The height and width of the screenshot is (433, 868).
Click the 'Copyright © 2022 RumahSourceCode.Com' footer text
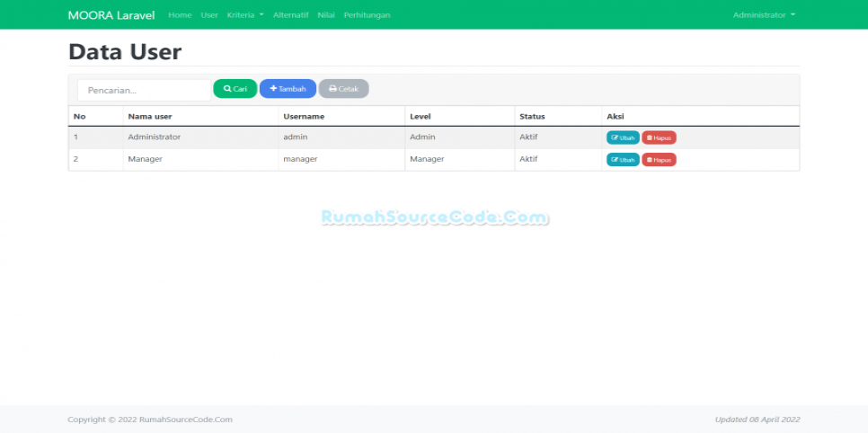click(150, 420)
